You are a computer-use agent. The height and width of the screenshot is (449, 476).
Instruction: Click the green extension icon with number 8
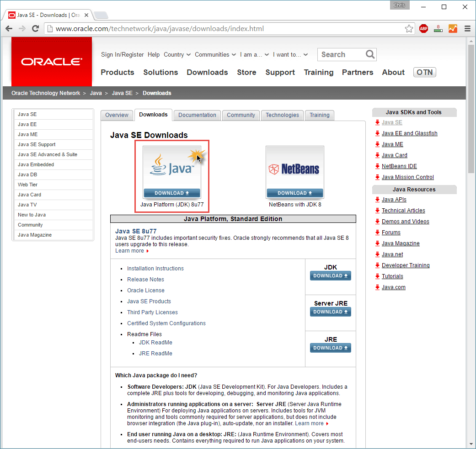tap(438, 28)
